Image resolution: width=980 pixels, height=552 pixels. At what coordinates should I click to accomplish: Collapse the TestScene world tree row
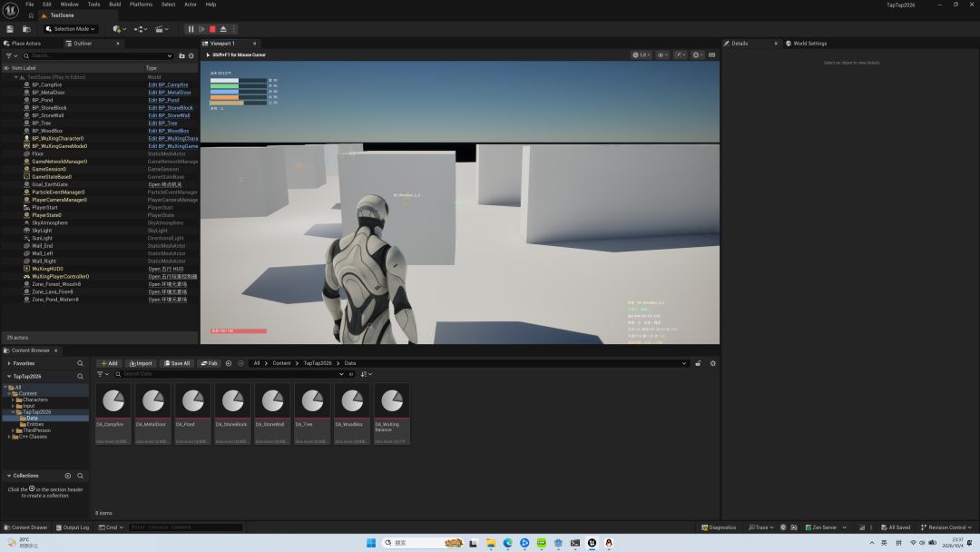[16, 77]
